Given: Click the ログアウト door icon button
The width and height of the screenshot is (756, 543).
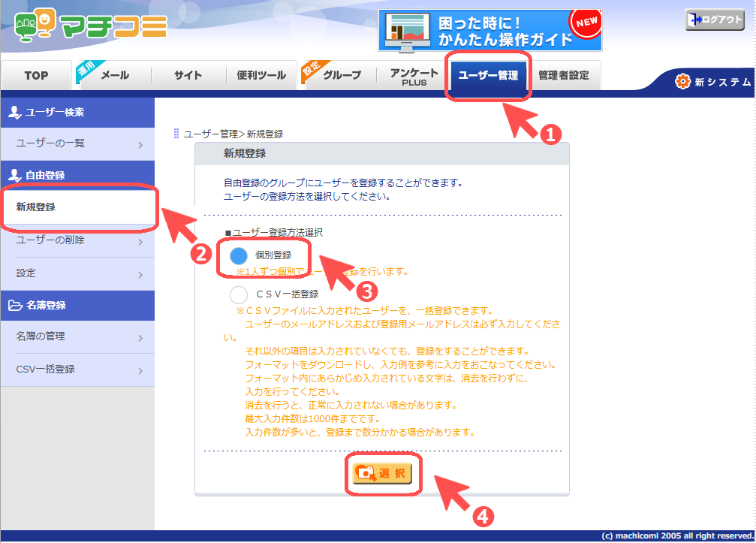Looking at the screenshot, I should pos(715,20).
